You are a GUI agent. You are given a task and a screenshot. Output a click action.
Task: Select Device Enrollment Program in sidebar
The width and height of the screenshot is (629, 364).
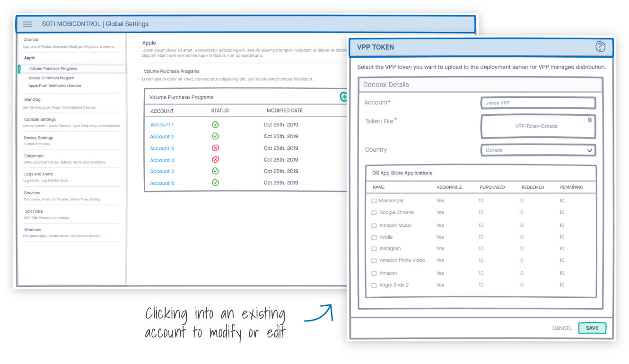coord(51,78)
